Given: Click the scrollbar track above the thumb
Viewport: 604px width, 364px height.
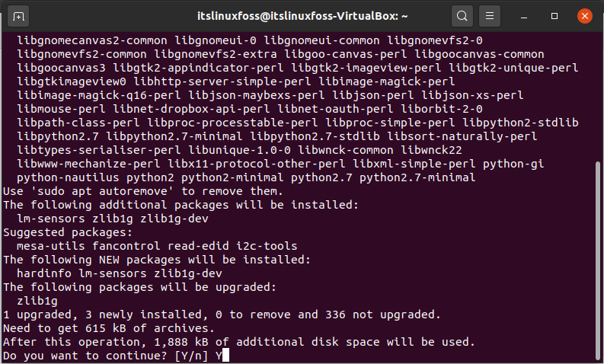Looking at the screenshot, I should (x=597, y=96).
